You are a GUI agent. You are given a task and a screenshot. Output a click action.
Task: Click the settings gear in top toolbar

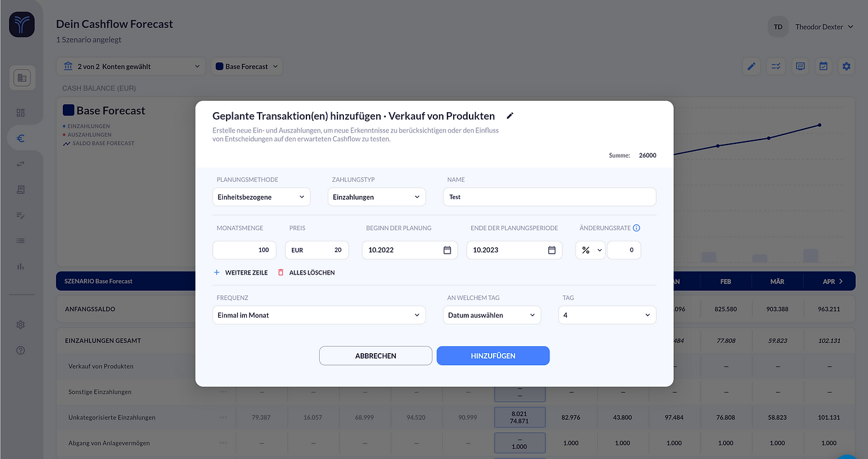point(846,66)
